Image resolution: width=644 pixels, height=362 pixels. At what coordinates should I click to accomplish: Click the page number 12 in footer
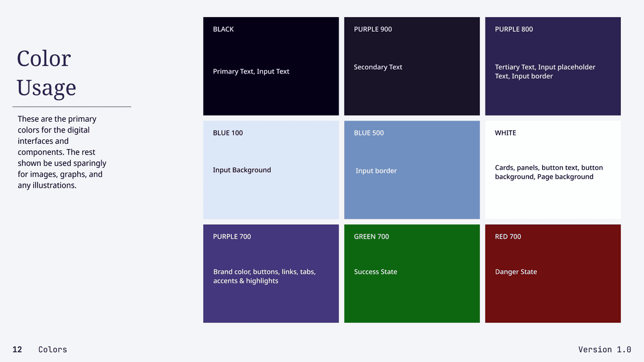point(17,350)
